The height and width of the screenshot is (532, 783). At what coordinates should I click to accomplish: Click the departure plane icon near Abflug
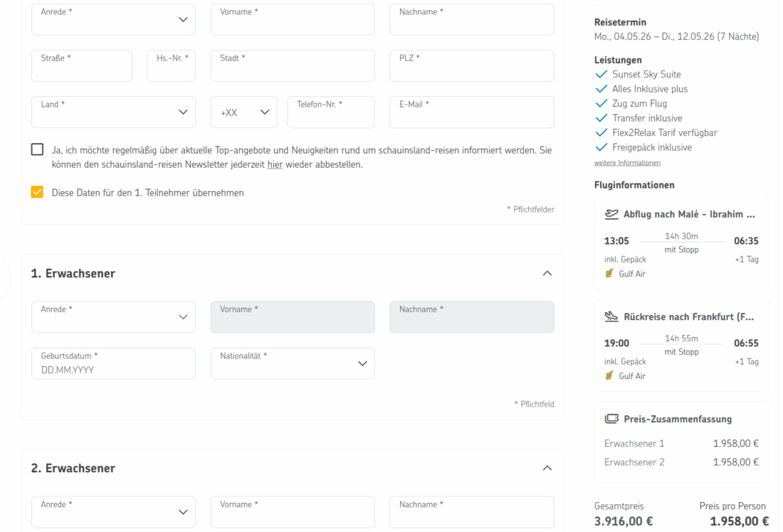[611, 214]
